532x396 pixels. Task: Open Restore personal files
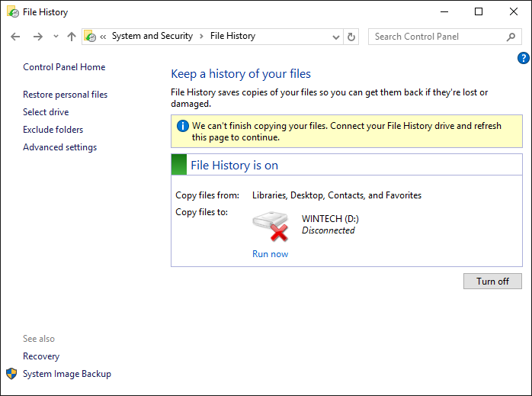pyautogui.click(x=65, y=95)
